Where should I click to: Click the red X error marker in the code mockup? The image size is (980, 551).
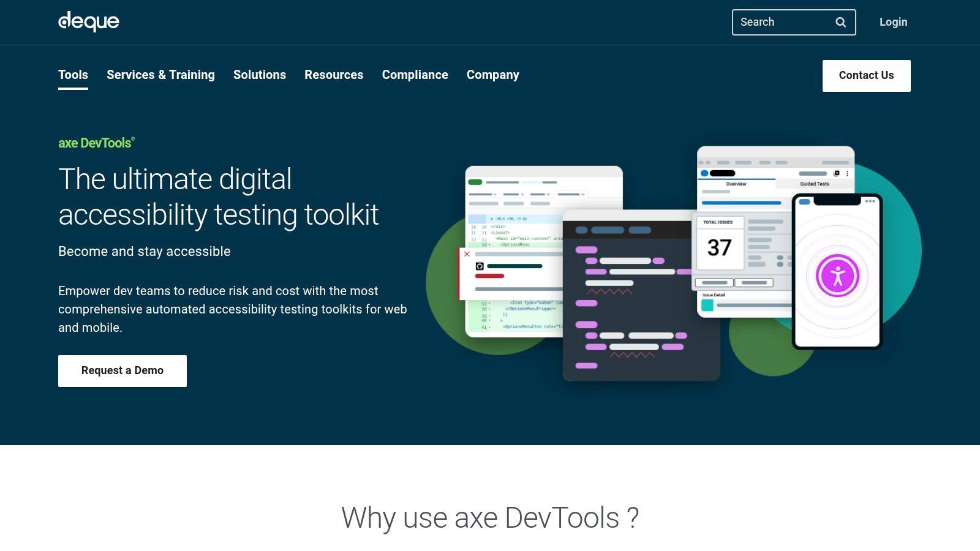point(467,253)
